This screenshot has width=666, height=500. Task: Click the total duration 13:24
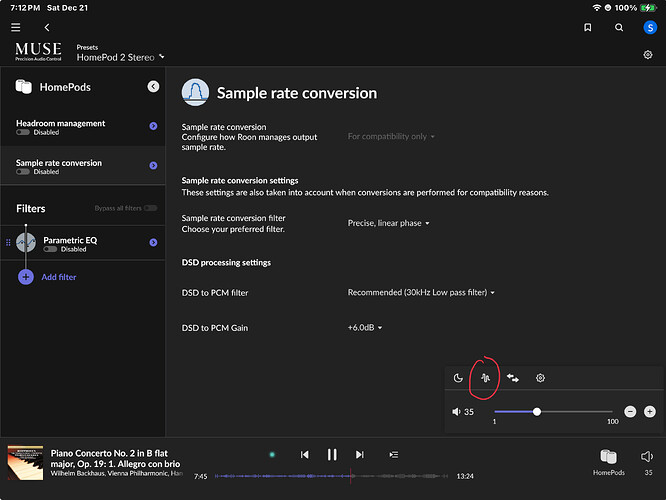pyautogui.click(x=465, y=476)
